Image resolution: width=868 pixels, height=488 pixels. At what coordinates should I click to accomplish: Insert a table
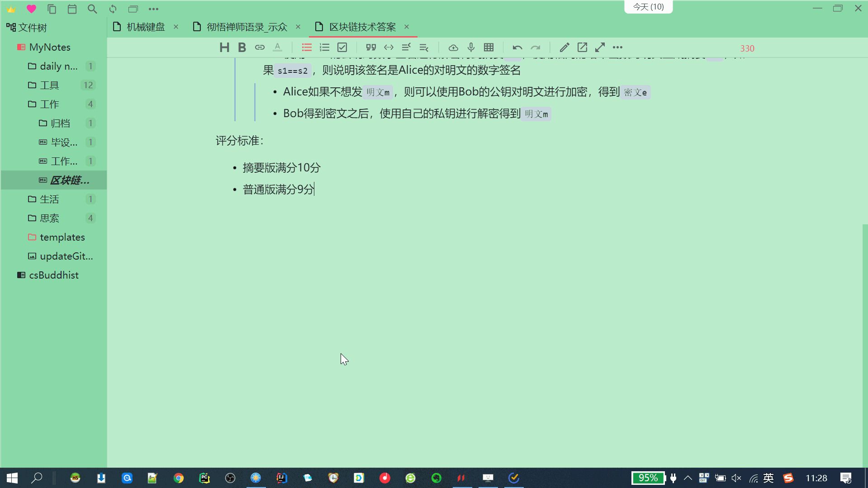[x=489, y=47]
